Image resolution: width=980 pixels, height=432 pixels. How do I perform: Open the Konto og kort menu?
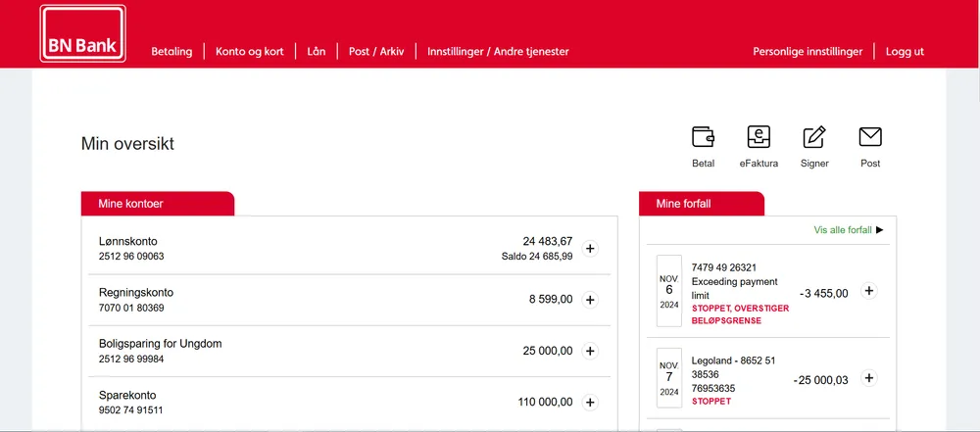(249, 52)
